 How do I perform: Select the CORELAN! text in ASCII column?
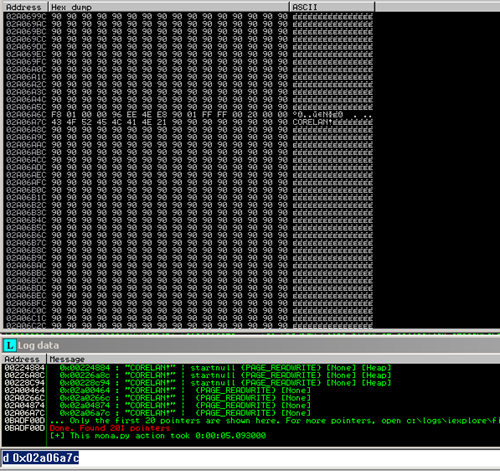pyautogui.click(x=313, y=122)
